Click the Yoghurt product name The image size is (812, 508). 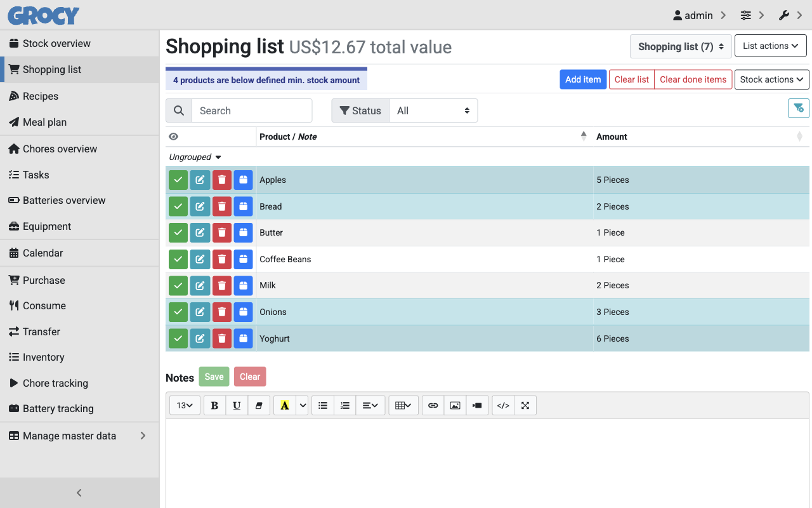tap(275, 338)
